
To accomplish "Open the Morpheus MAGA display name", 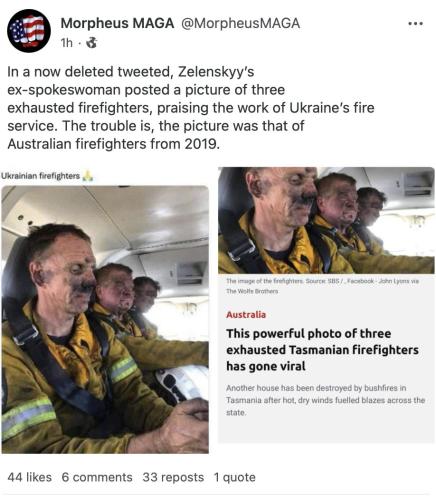I will [x=117, y=23].
